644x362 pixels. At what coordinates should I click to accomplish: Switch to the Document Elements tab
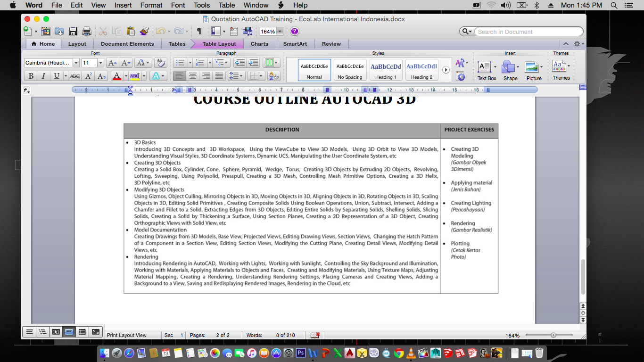[x=127, y=44]
